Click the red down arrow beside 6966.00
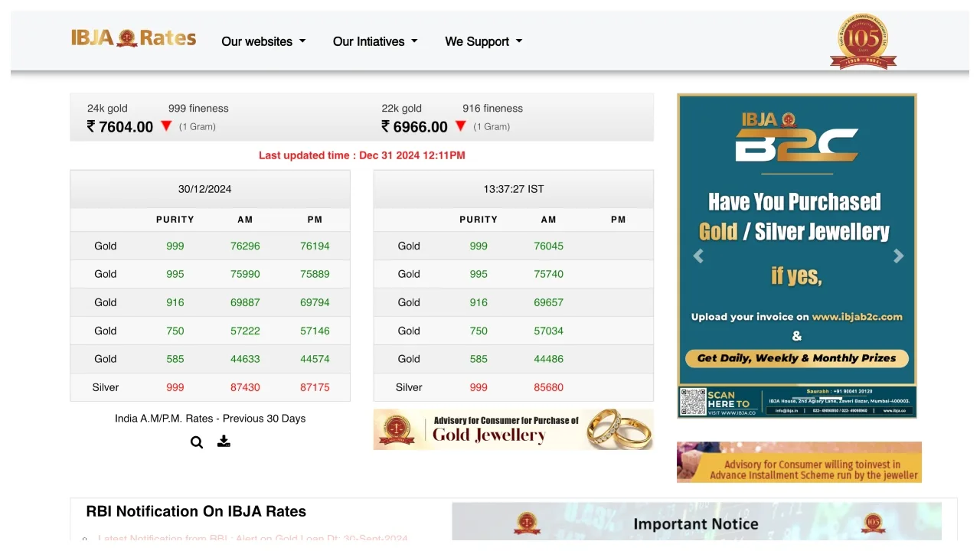The image size is (980, 551). (x=460, y=126)
